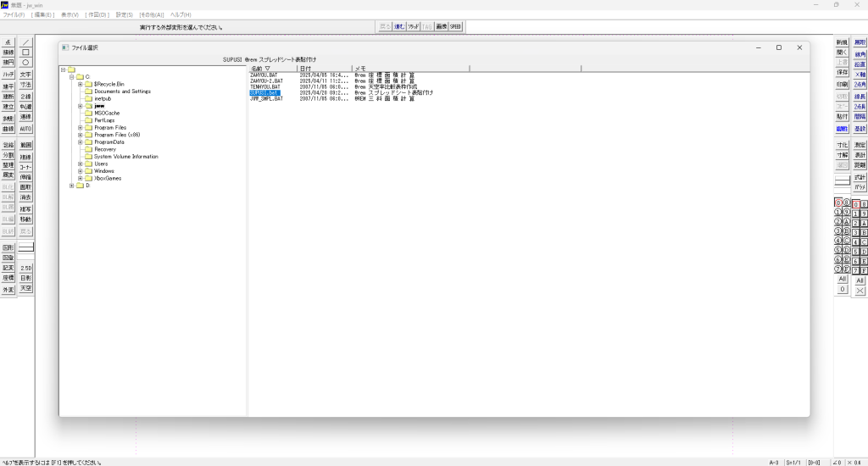
Task: Open the 編集(E) menu
Action: pos(42,15)
